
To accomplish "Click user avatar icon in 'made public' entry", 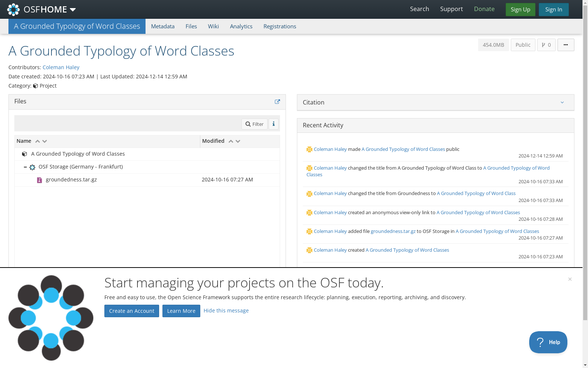I will point(309,149).
